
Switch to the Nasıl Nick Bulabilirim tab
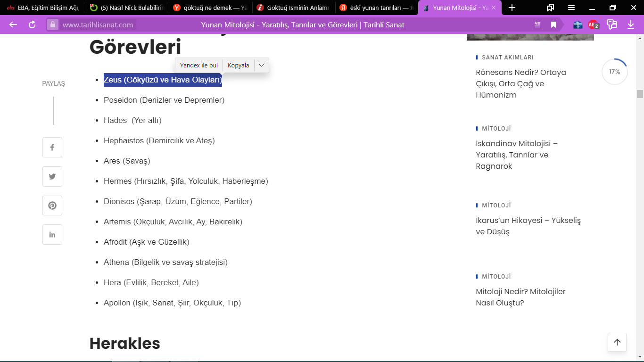(128, 8)
